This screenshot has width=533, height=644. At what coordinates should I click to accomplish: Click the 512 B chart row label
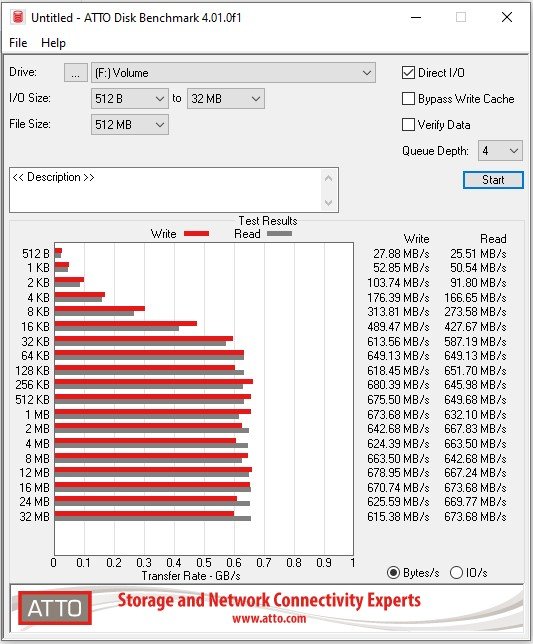tap(36, 254)
